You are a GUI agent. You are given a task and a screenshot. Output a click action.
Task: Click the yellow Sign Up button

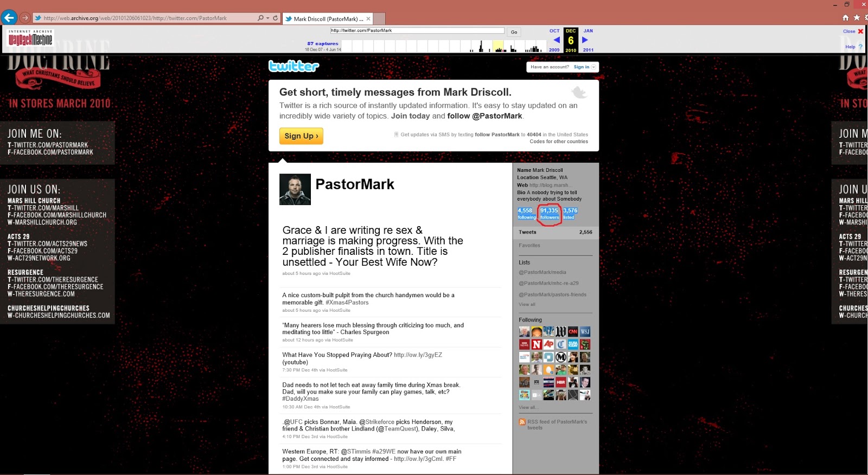(301, 136)
